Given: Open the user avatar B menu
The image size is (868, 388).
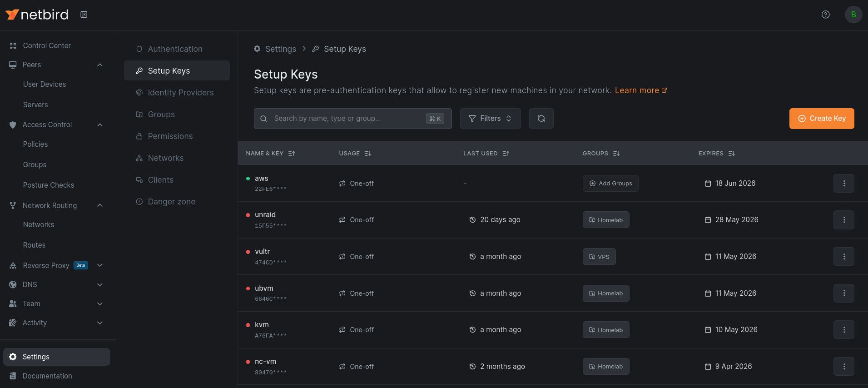Looking at the screenshot, I should pyautogui.click(x=853, y=15).
